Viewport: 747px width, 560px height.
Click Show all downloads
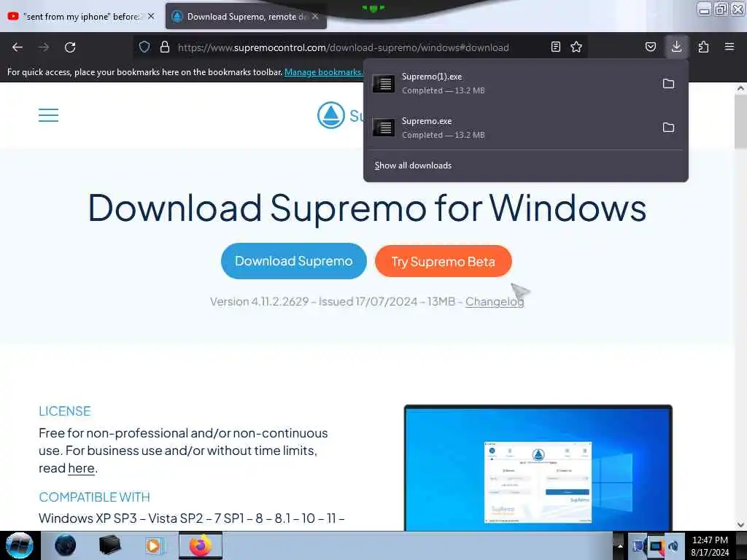pos(413,166)
